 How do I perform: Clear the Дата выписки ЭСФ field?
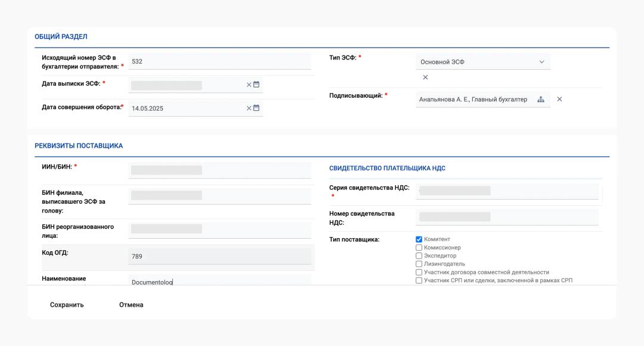(x=249, y=85)
